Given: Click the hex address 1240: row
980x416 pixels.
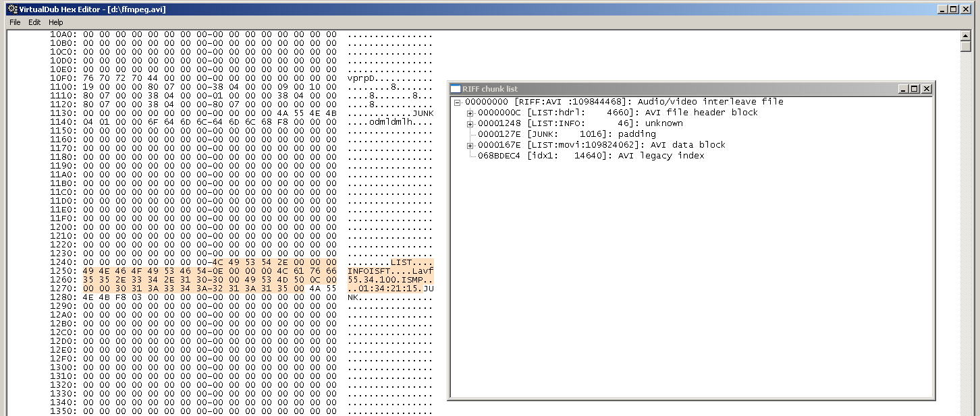Looking at the screenshot, I should coord(241,262).
